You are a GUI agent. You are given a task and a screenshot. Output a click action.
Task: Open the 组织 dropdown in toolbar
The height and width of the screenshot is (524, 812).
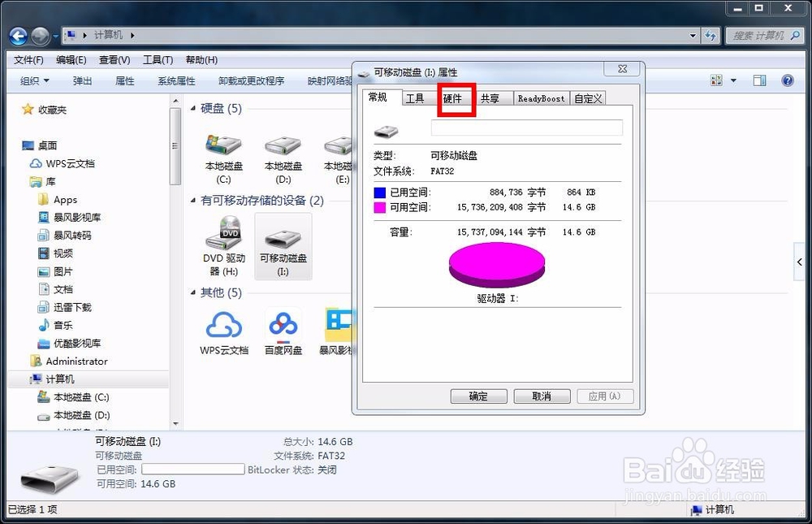pyautogui.click(x=35, y=81)
